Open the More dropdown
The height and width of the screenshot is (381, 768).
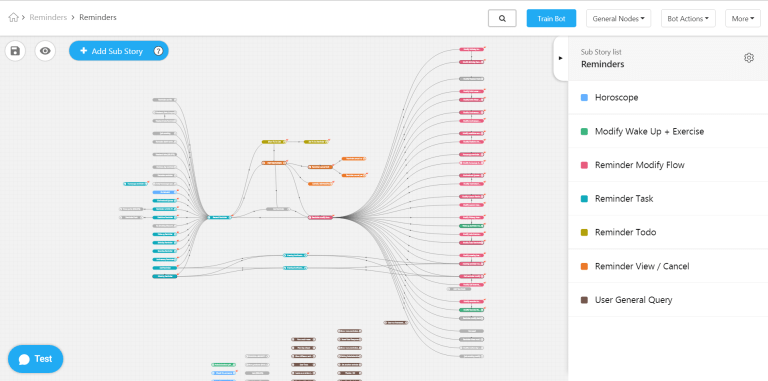(743, 19)
